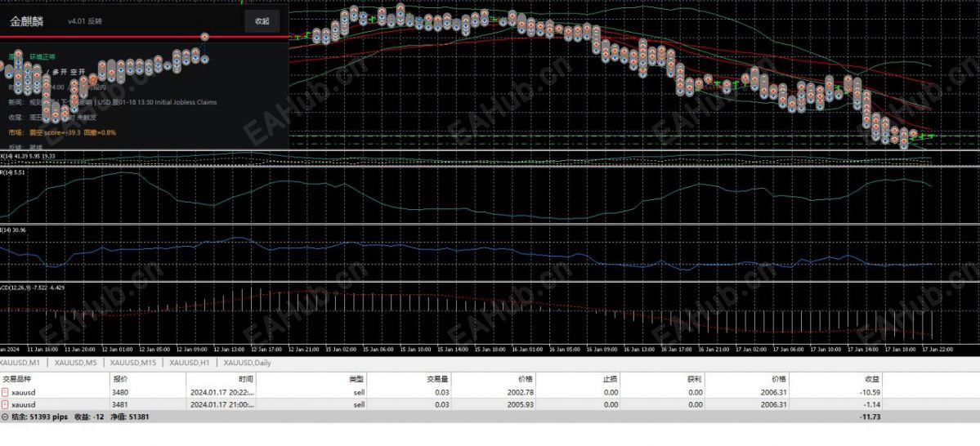Switch to the XAUUSD,M5 chart tab

(x=75, y=363)
